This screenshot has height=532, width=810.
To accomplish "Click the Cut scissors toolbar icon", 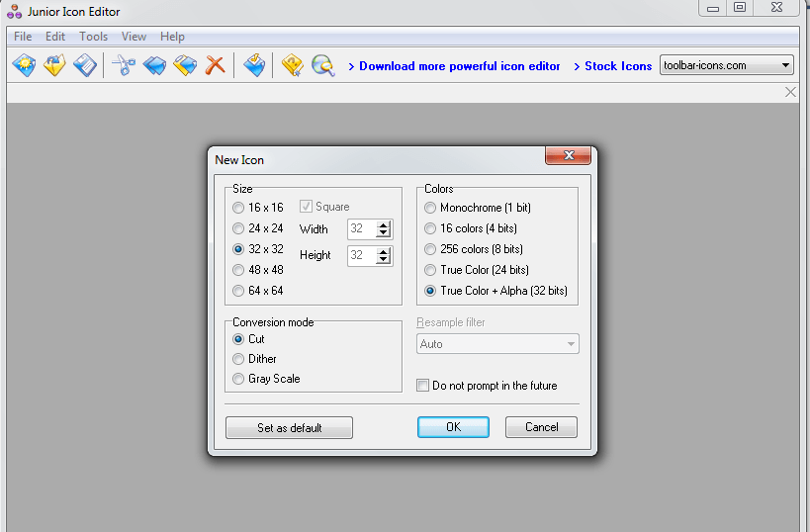I will click(124, 65).
